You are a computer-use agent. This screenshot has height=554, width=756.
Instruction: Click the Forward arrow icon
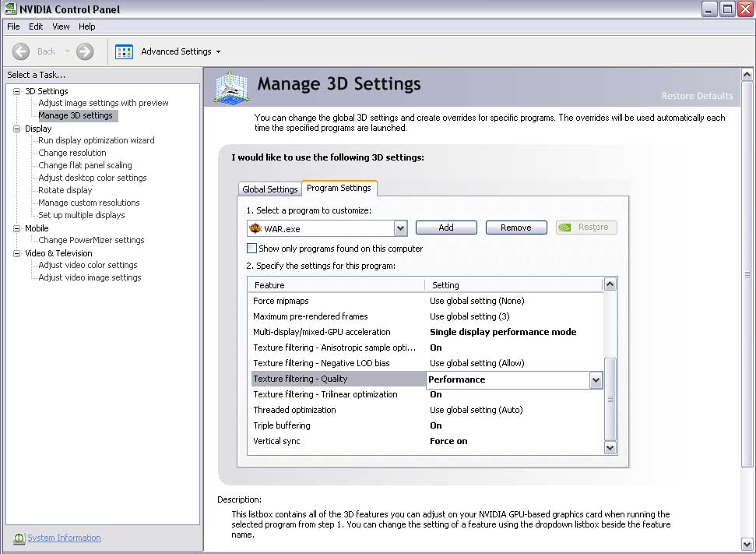tap(85, 51)
